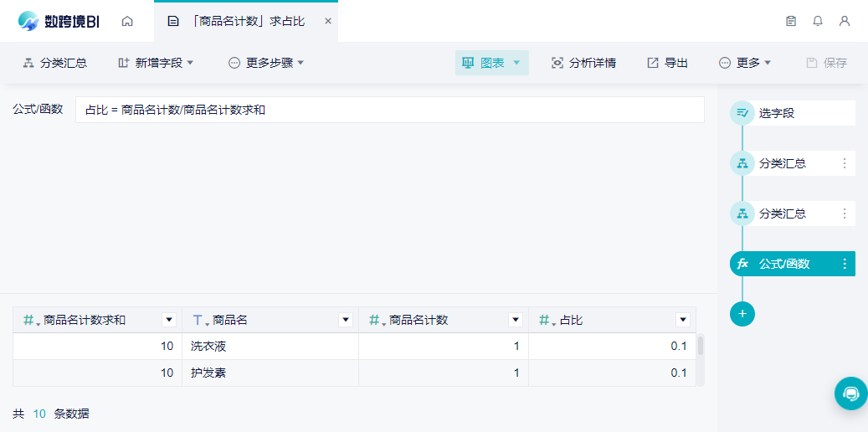868x432 pixels.
Task: Change type icon of 商品名计数 column
Action: [377, 320]
